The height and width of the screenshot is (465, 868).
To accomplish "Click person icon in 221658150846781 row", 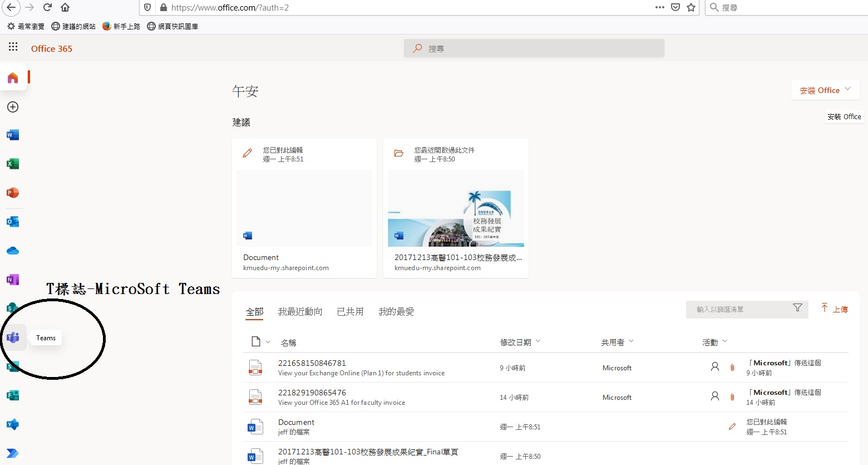I will coord(715,366).
